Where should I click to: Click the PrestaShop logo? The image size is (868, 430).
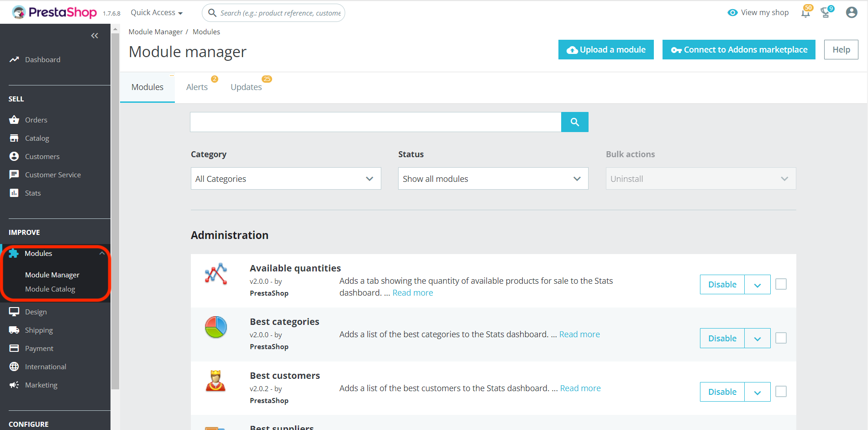pyautogui.click(x=54, y=12)
